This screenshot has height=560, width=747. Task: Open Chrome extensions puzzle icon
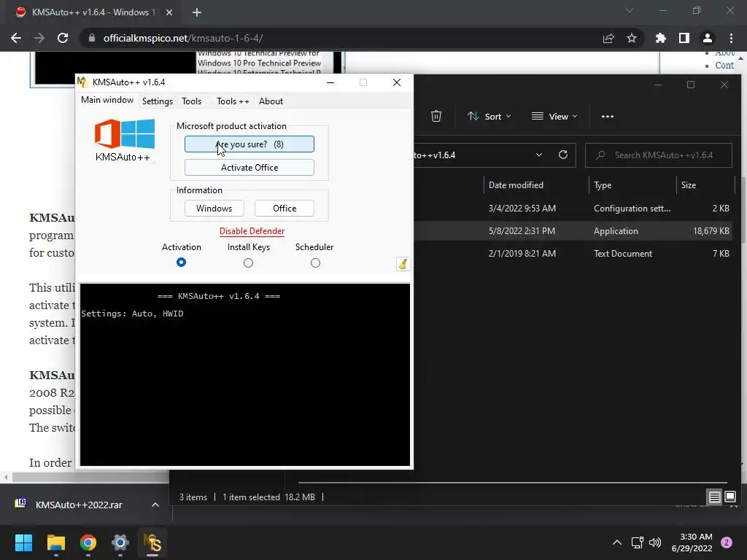(x=660, y=38)
